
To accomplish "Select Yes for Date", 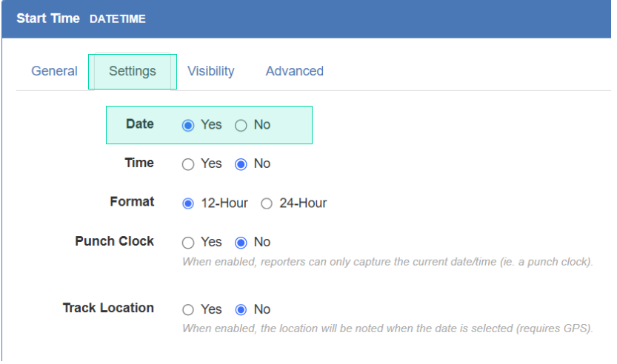I will coord(188,125).
